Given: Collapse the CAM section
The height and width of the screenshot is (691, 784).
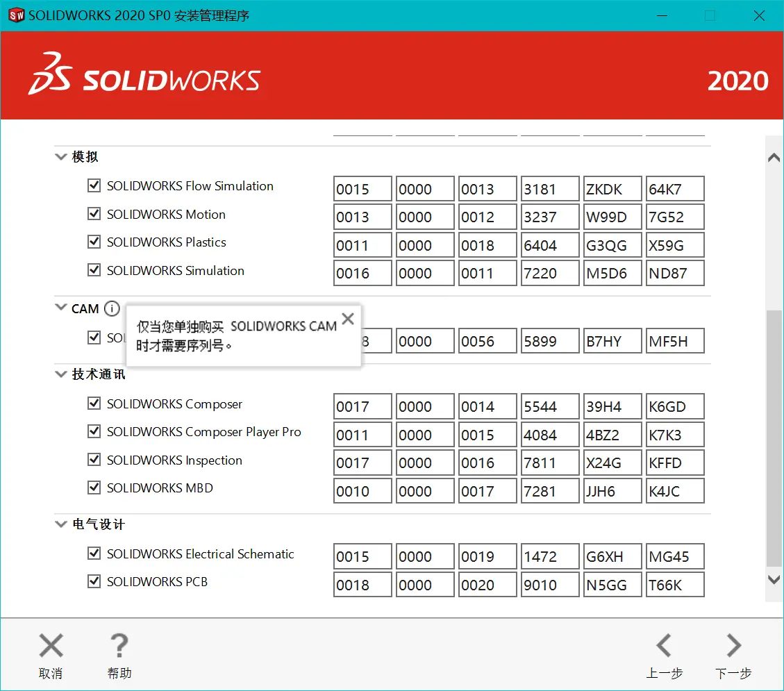Looking at the screenshot, I should (x=61, y=307).
